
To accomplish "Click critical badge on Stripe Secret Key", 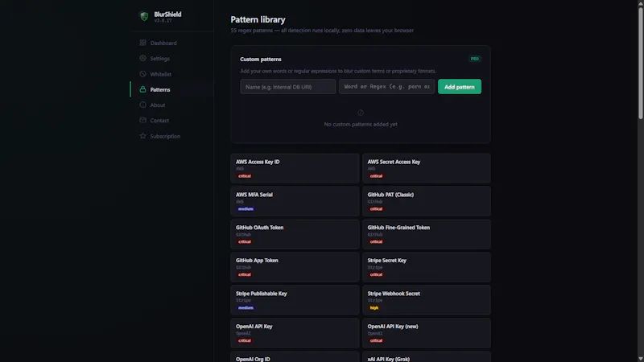I will [x=376, y=274].
